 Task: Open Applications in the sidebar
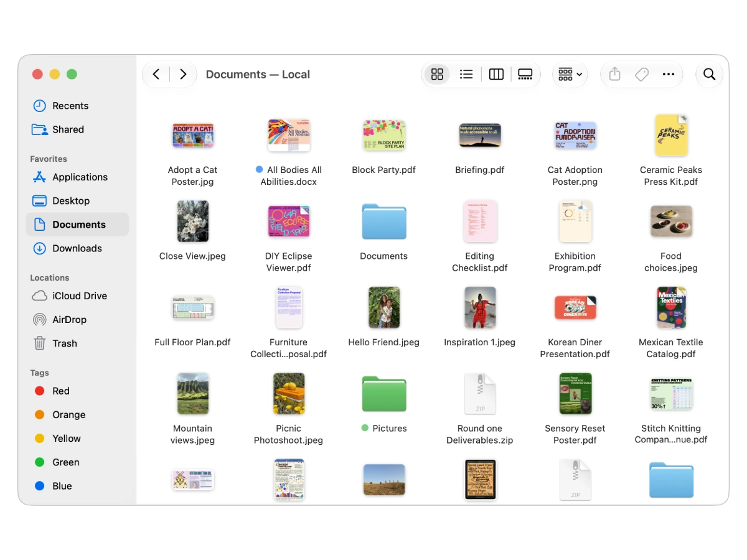tap(77, 177)
